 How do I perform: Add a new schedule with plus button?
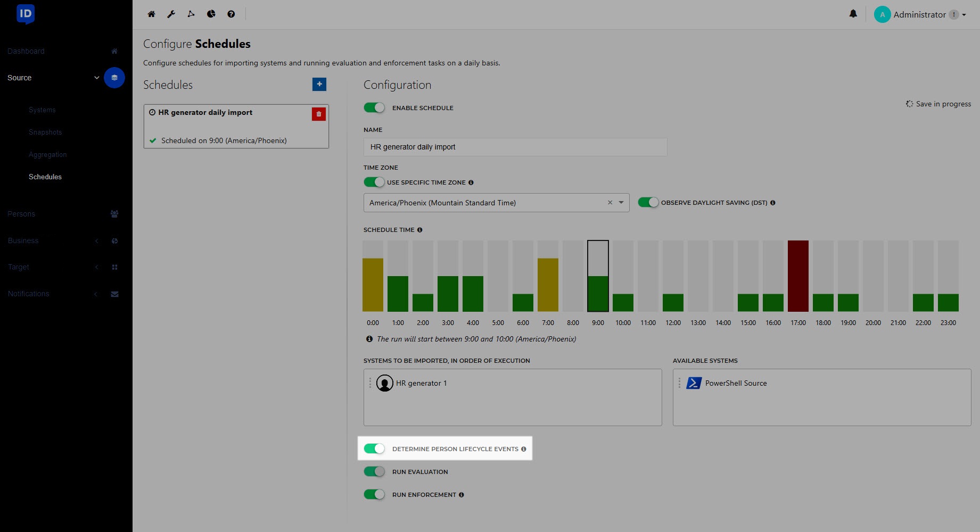(x=319, y=84)
